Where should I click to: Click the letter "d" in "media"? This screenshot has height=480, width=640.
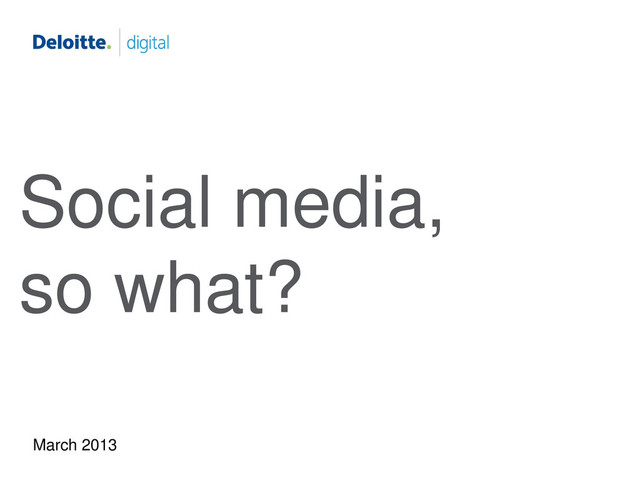tap(346, 203)
